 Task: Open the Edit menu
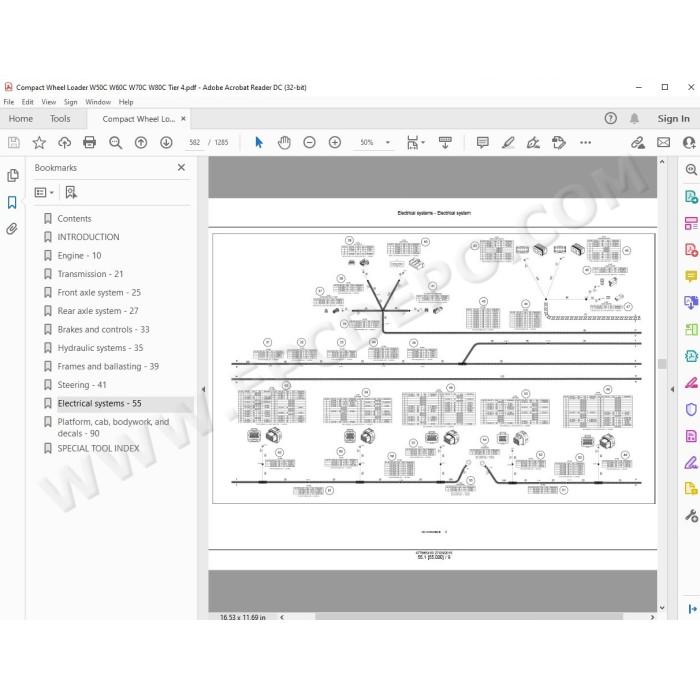28,102
